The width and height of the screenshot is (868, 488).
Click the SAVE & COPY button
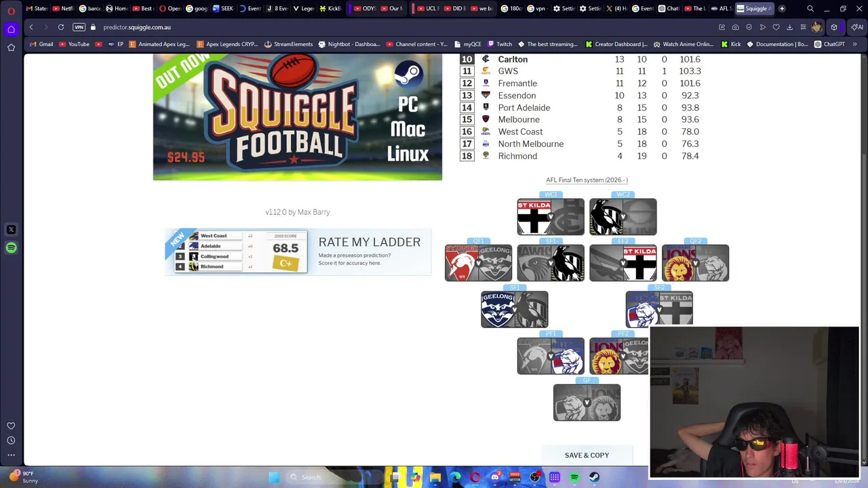pos(587,455)
